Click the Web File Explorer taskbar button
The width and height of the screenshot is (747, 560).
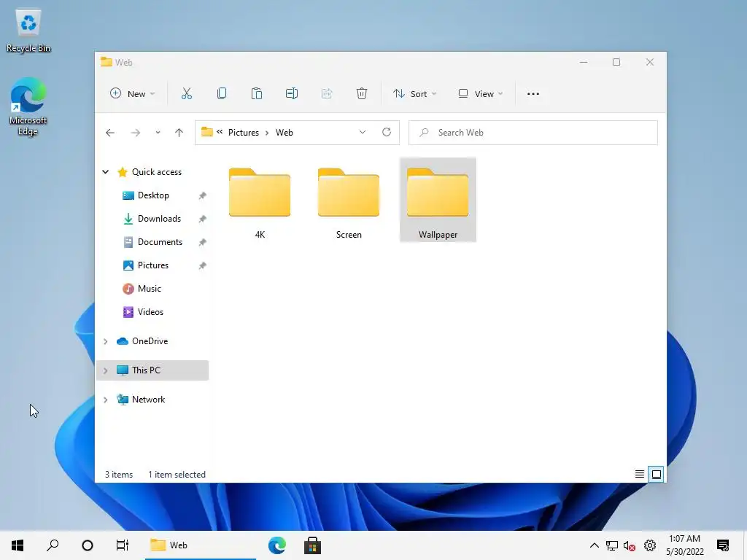(200, 545)
